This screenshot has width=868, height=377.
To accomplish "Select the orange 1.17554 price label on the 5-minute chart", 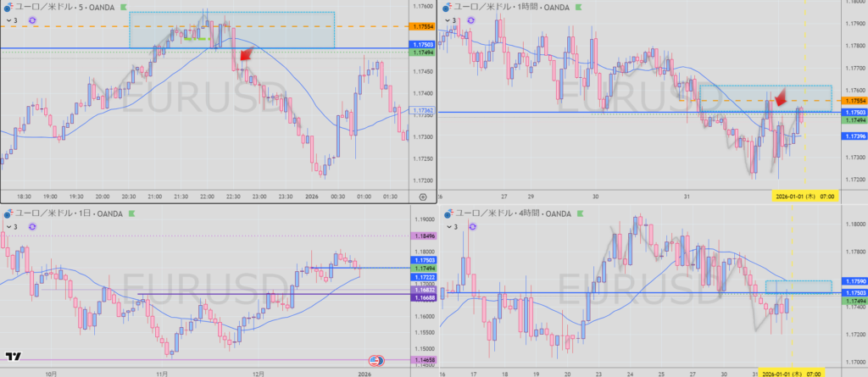I will (x=422, y=27).
